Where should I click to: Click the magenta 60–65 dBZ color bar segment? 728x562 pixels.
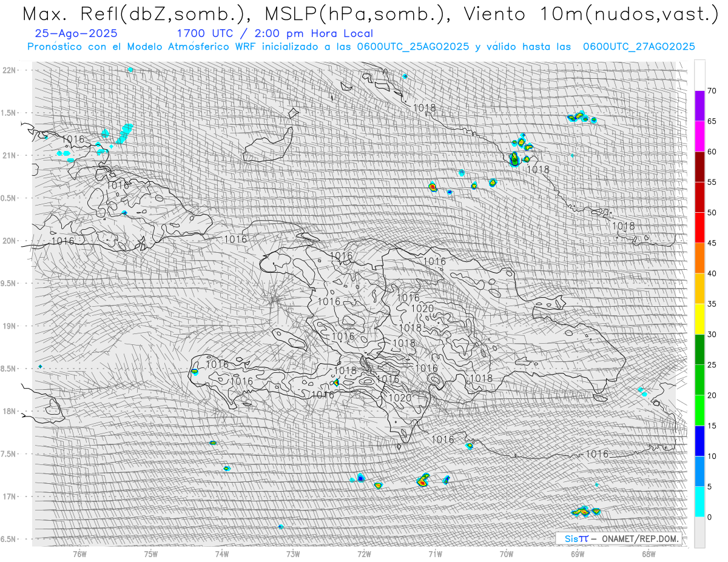[699, 136]
